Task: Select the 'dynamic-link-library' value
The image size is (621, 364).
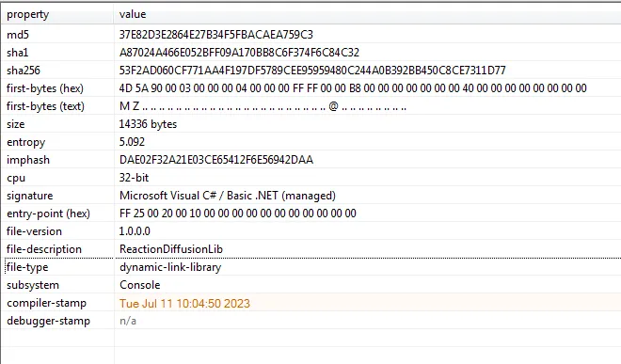Action: 170,267
